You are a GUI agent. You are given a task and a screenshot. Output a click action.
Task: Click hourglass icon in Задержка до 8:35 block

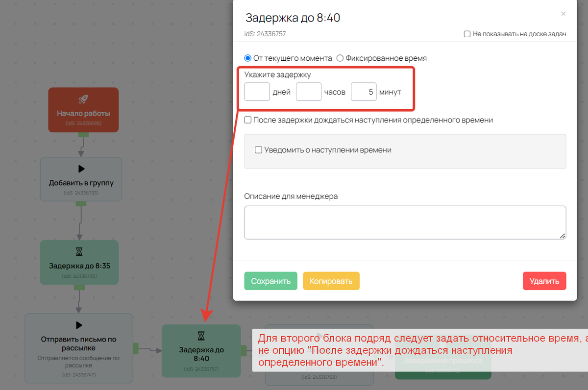(x=79, y=252)
